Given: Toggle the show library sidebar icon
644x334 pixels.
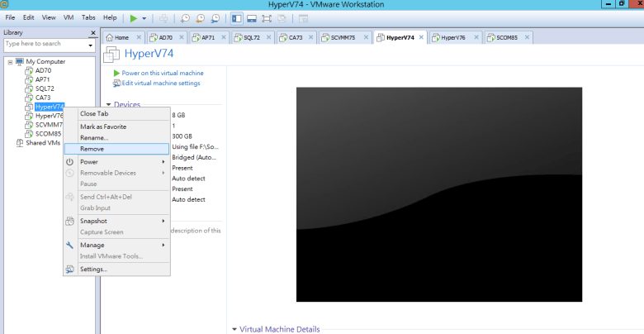Looking at the screenshot, I should pyautogui.click(x=237, y=17).
